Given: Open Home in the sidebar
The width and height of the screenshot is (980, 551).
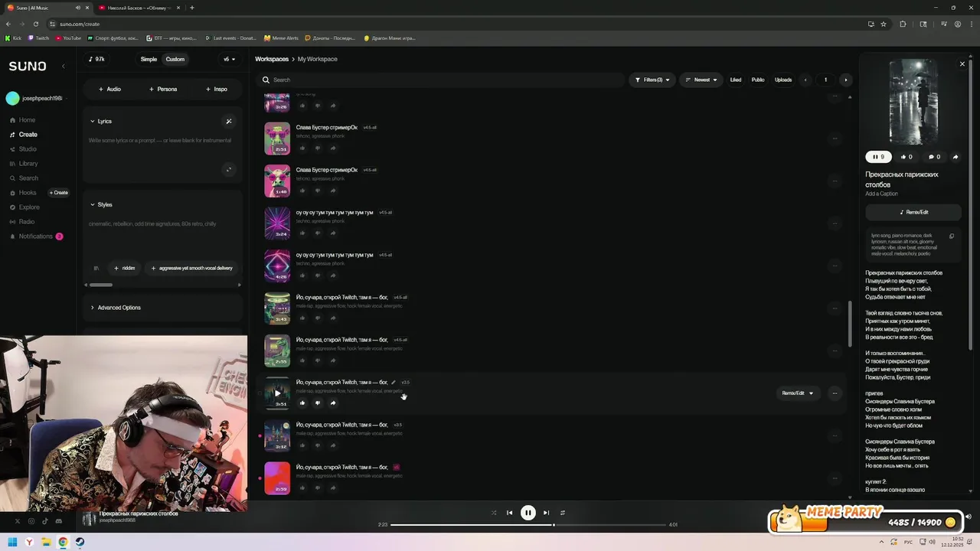Looking at the screenshot, I should (23, 120).
